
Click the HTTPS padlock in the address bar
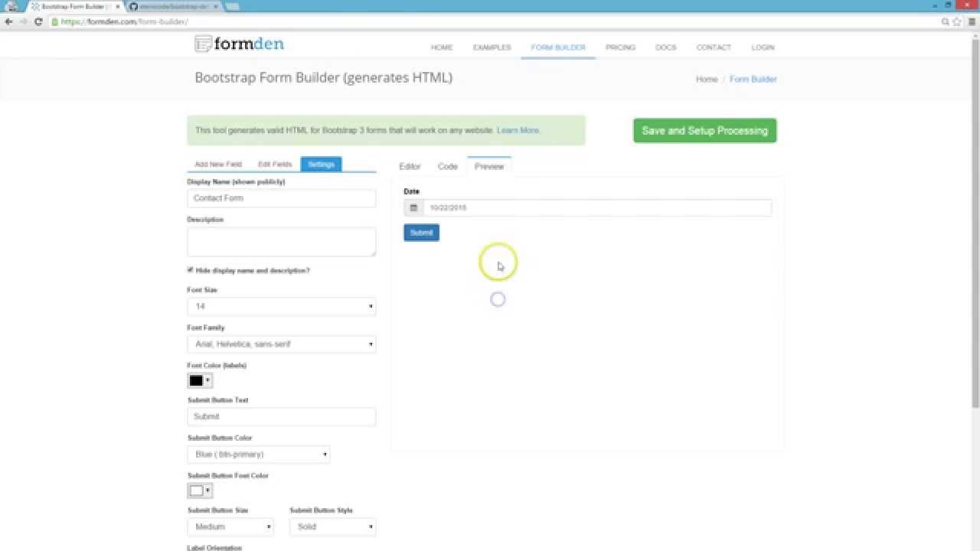point(56,22)
